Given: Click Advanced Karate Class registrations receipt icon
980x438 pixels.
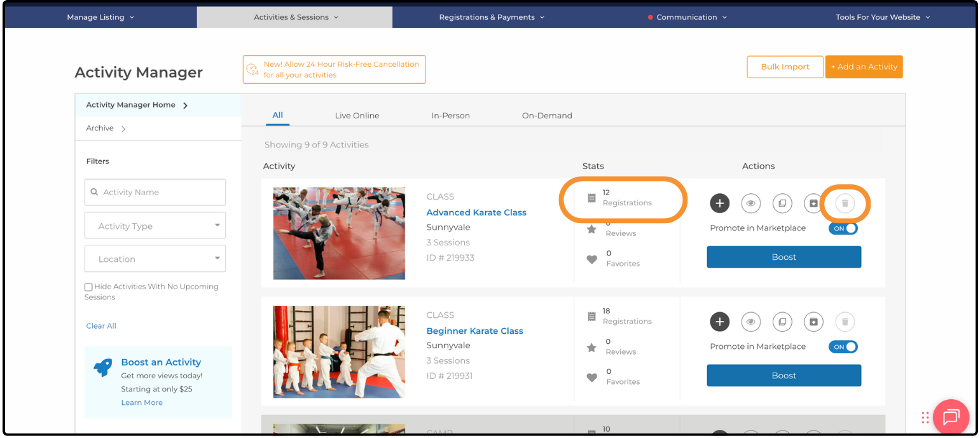Looking at the screenshot, I should pyautogui.click(x=591, y=198).
